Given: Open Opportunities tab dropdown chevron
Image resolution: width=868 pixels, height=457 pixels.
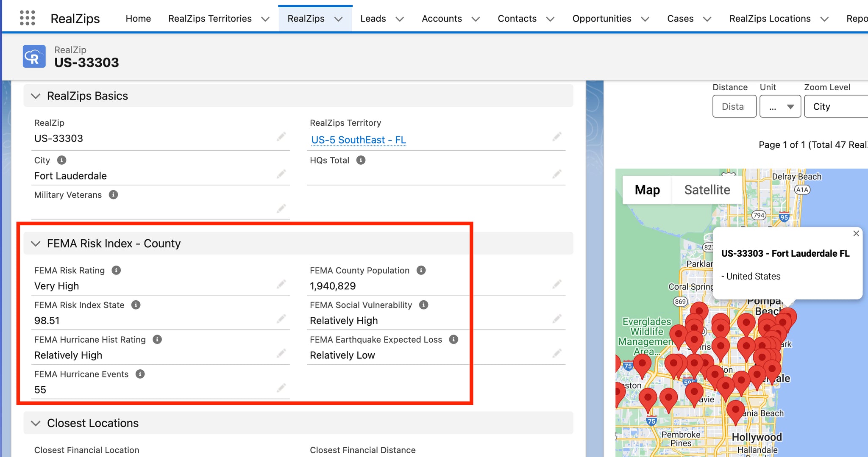Looking at the screenshot, I should [645, 19].
